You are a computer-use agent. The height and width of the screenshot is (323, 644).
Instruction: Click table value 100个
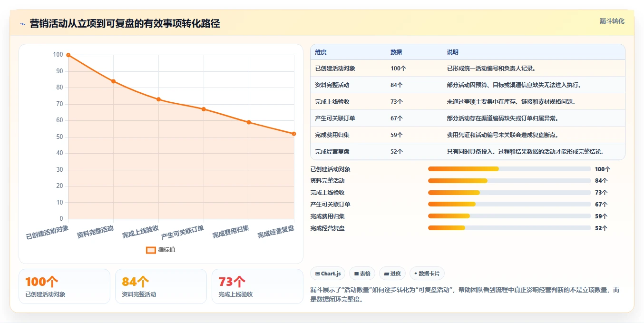[x=398, y=69]
